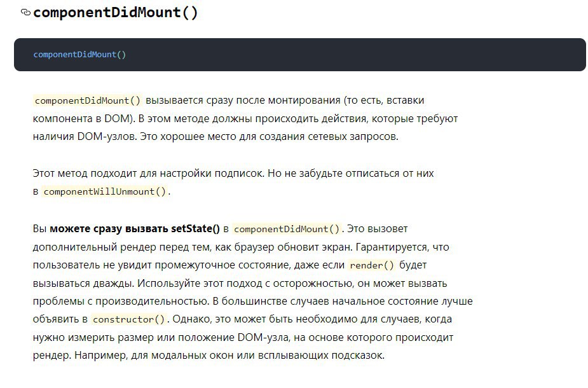Click the anchor link icon beside the heading

coord(25,13)
